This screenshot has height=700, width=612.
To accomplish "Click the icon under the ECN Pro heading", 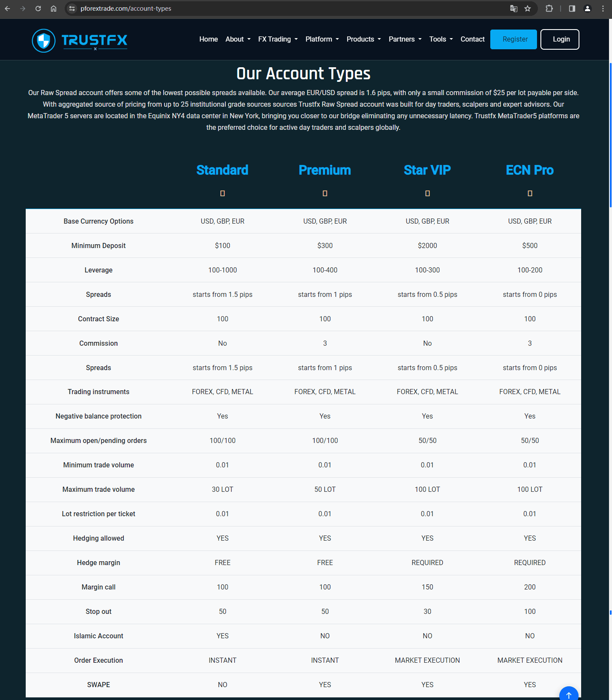I will pyautogui.click(x=530, y=193).
